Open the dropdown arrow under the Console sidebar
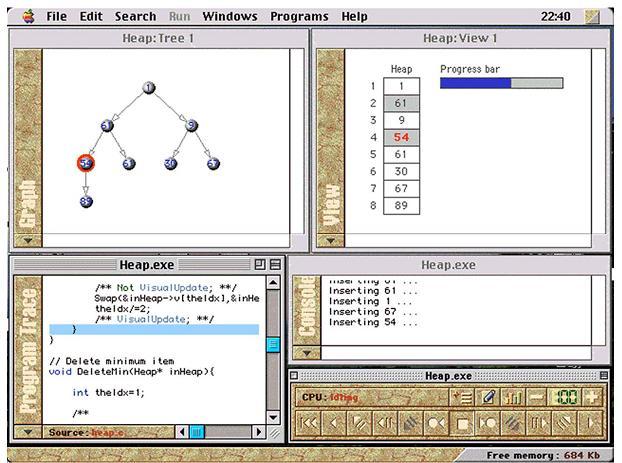This screenshot has width=622, height=463. (x=307, y=352)
